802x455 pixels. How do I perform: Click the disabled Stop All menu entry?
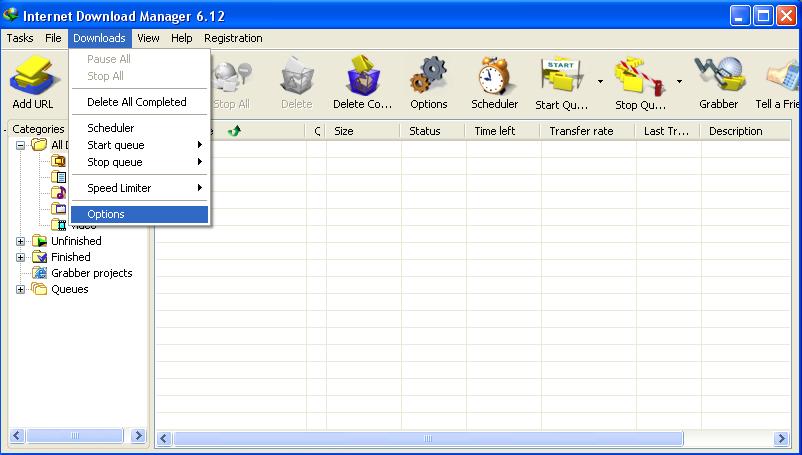[x=140, y=76]
